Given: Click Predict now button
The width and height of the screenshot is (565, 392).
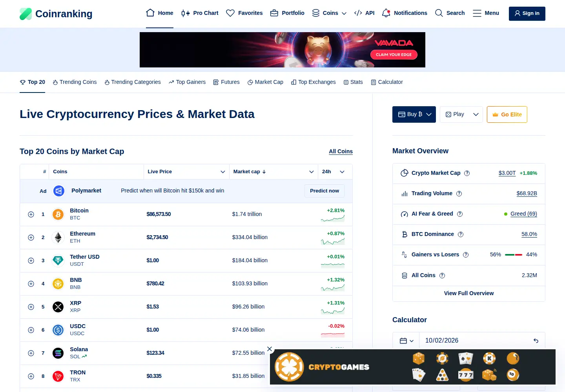Looking at the screenshot, I should click(324, 191).
